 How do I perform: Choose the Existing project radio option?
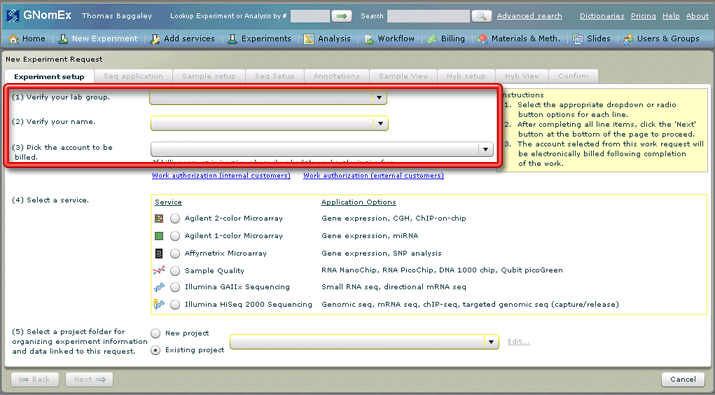point(155,350)
